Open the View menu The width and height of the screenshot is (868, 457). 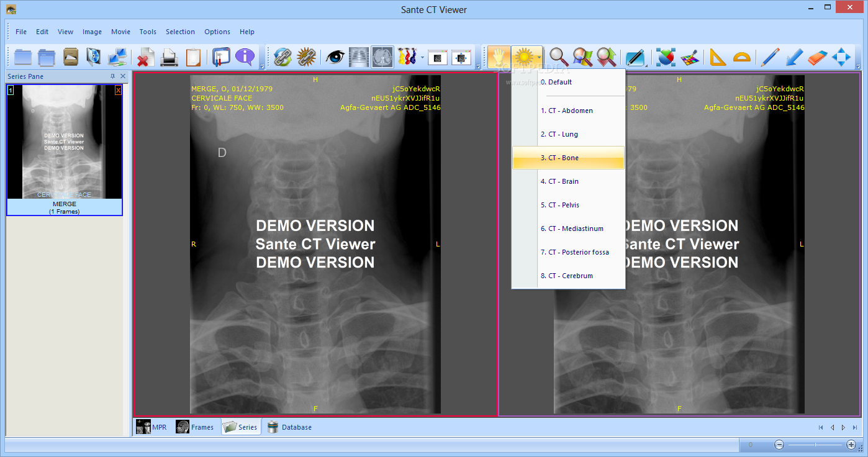coord(65,32)
